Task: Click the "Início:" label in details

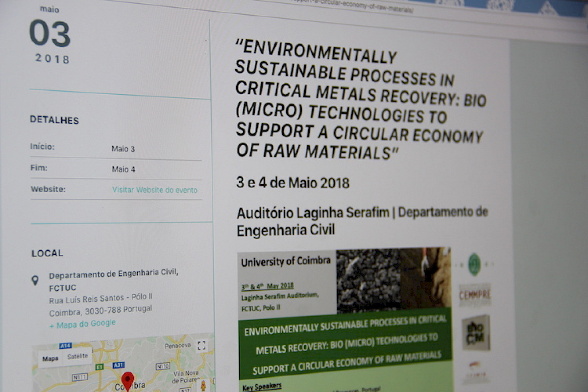Action: coord(43,147)
